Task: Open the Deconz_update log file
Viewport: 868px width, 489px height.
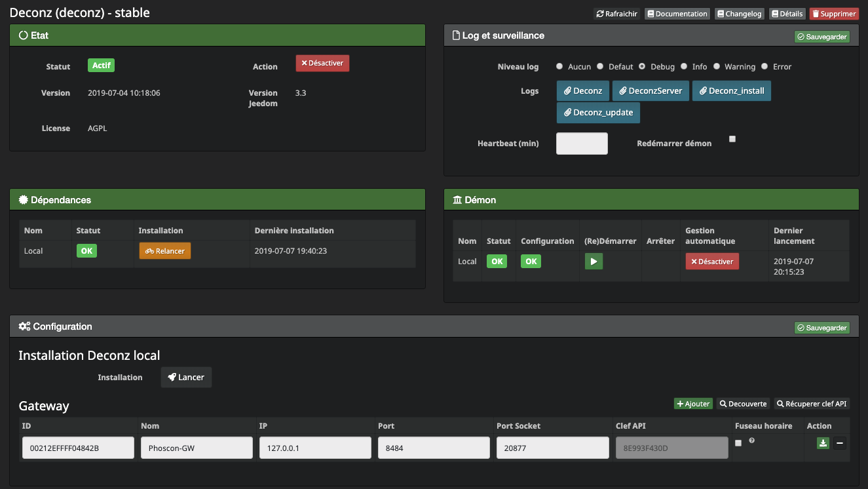Action: [x=598, y=112]
